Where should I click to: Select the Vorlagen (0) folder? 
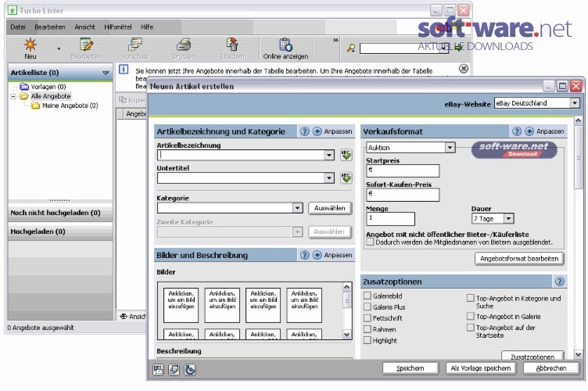click(43, 87)
